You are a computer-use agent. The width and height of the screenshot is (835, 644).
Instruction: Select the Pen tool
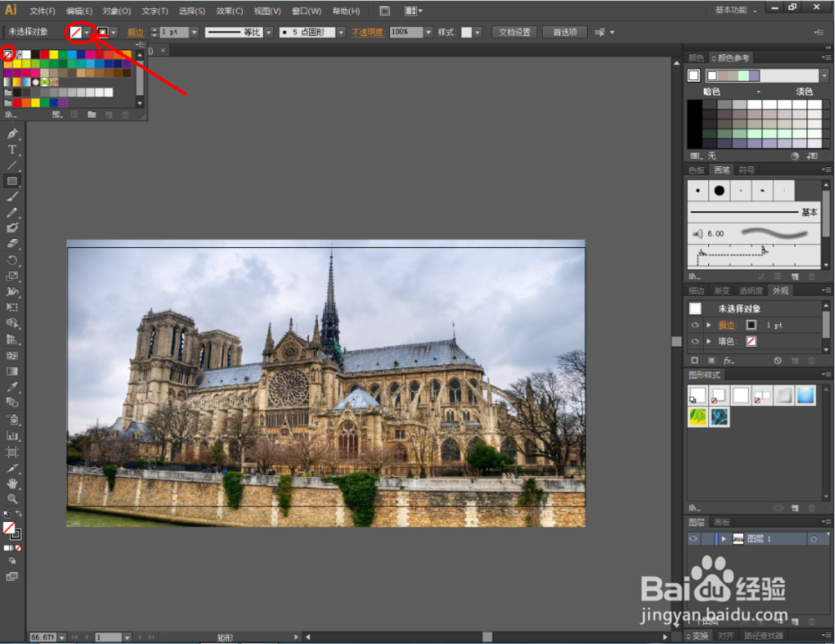12,134
